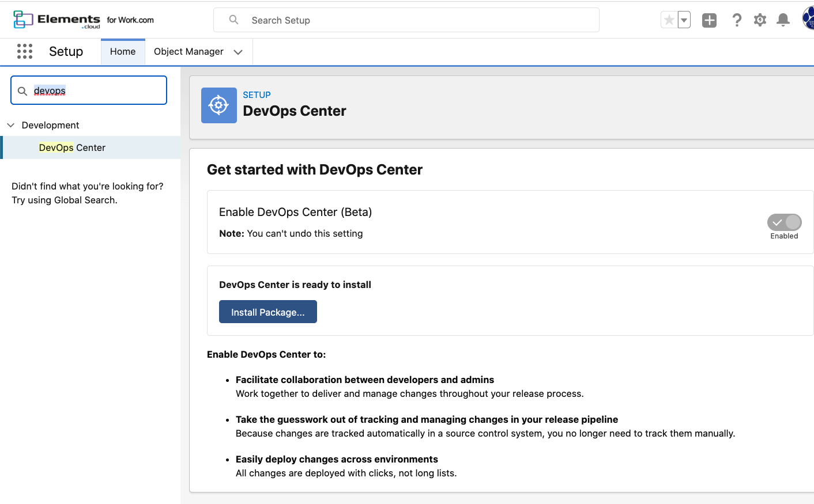
Task: Click 'Facilitate collaboration between developers and admins'
Action: [x=365, y=380]
